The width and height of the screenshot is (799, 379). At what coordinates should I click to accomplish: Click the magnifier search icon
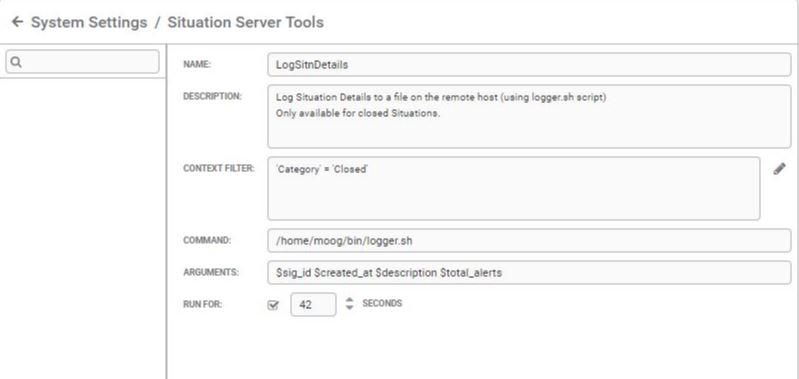click(16, 62)
